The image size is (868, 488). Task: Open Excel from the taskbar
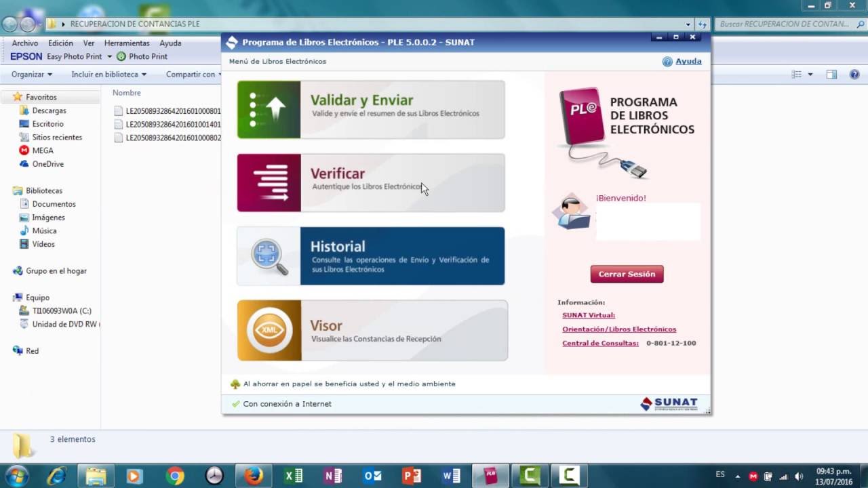pos(293,476)
